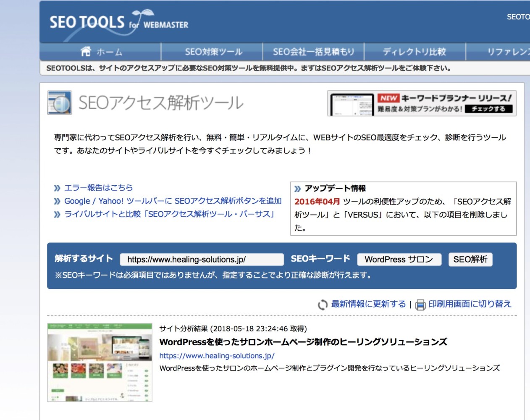Viewport: 530px width, 420px height.
Task: Open the エラー報告はこちら link
Action: tap(98, 188)
